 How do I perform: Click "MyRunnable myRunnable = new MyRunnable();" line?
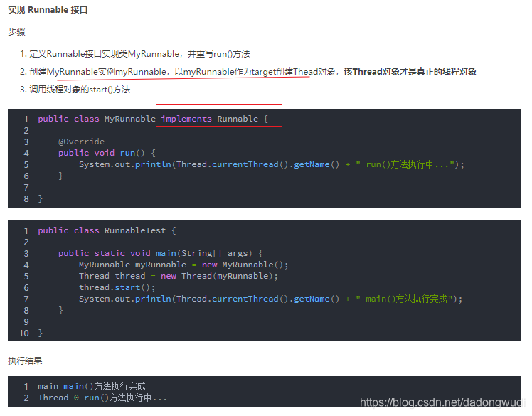183,265
